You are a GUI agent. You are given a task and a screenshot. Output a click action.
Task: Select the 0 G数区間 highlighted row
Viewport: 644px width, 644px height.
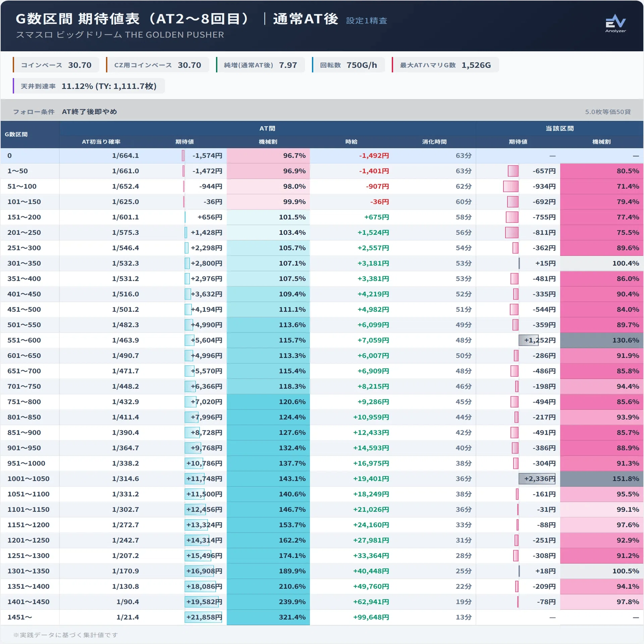click(x=322, y=156)
